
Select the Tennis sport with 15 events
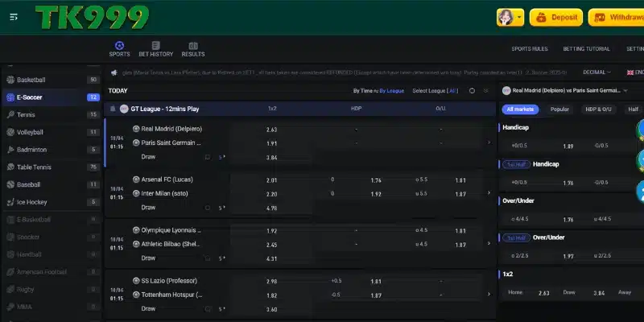pos(52,114)
